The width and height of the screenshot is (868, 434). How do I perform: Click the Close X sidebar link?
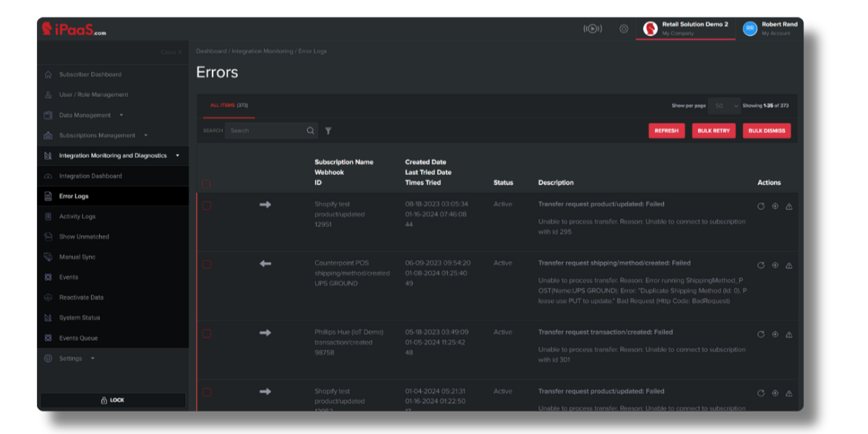pos(171,52)
